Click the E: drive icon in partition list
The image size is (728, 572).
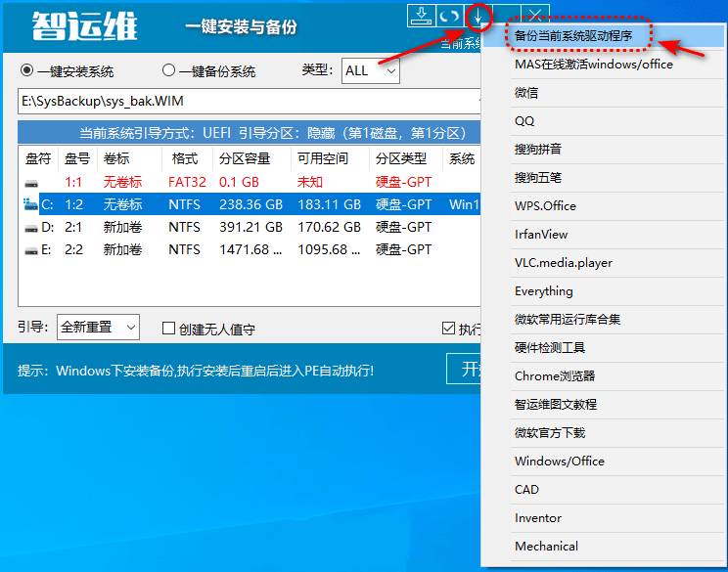click(x=31, y=249)
